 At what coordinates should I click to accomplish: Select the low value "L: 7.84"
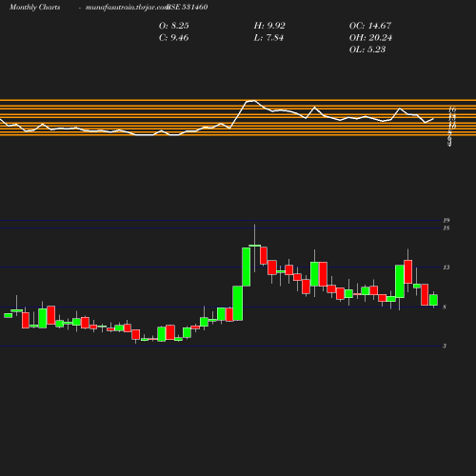pyautogui.click(x=268, y=38)
